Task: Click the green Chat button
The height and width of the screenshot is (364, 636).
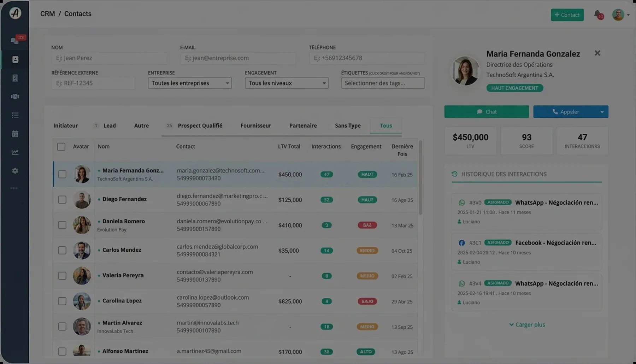Action: tap(486, 112)
